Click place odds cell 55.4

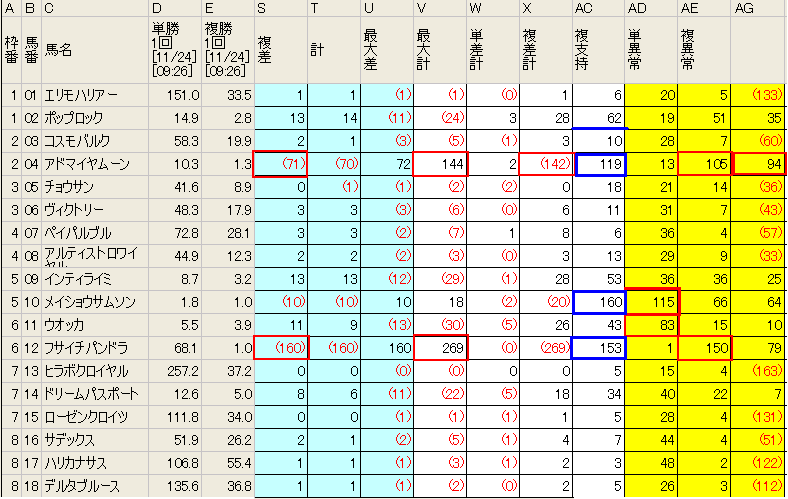point(228,463)
